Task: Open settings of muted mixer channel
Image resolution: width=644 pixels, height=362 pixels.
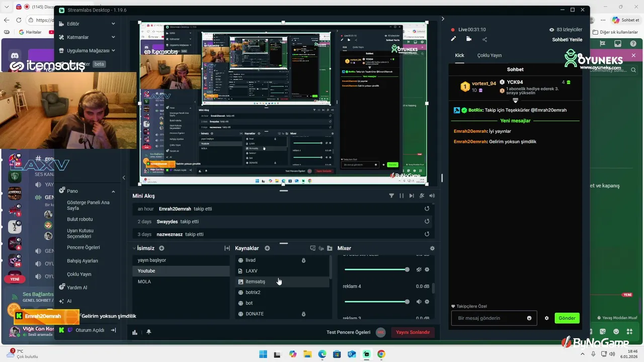Action: click(x=427, y=269)
